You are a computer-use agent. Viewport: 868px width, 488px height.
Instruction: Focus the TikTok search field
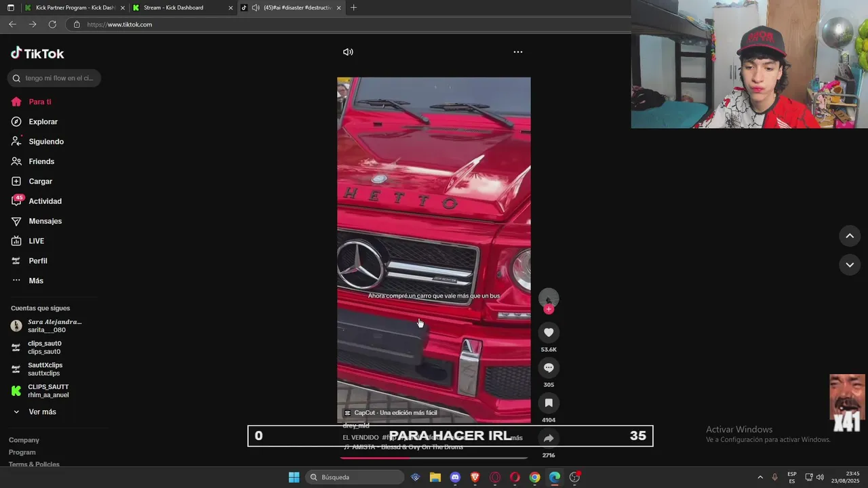(54, 78)
